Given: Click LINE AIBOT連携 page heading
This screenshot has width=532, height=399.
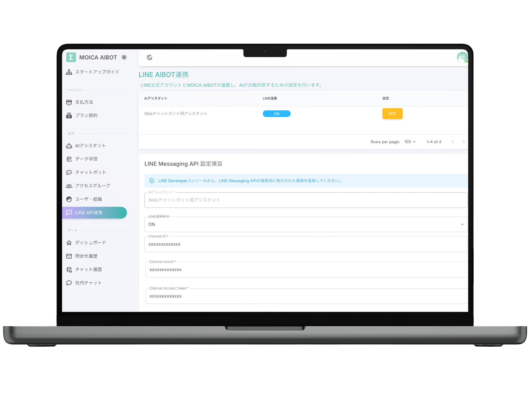Looking at the screenshot, I should (x=164, y=75).
